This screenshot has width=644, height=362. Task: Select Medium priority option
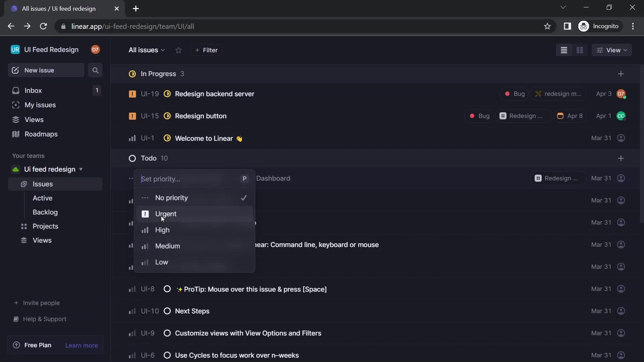pyautogui.click(x=167, y=246)
